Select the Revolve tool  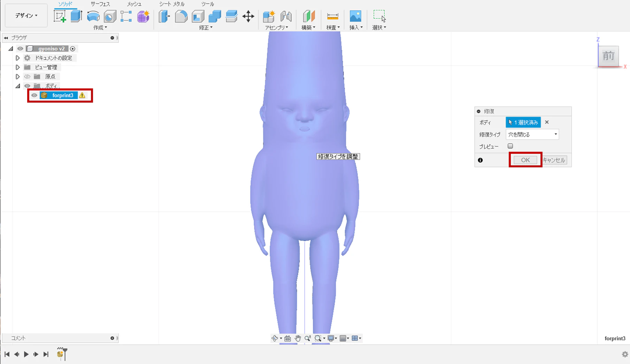point(93,16)
